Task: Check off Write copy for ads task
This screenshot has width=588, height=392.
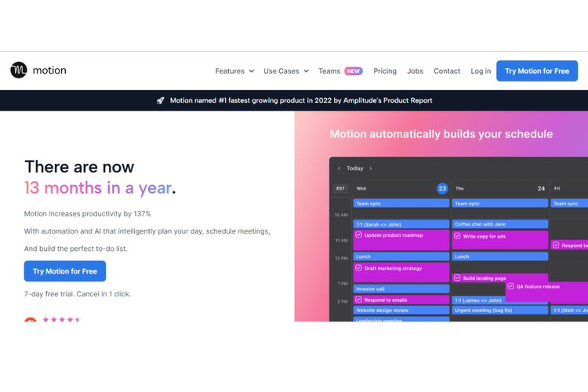Action: pyautogui.click(x=457, y=236)
